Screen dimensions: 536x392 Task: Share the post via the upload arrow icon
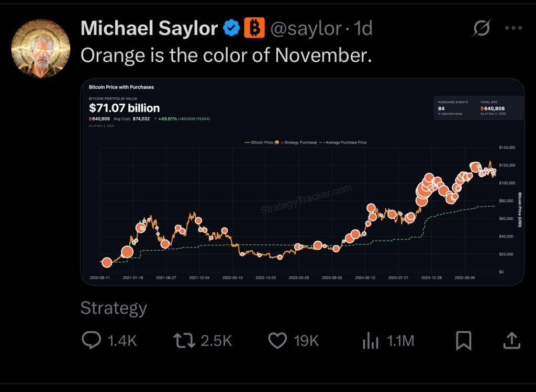click(511, 341)
